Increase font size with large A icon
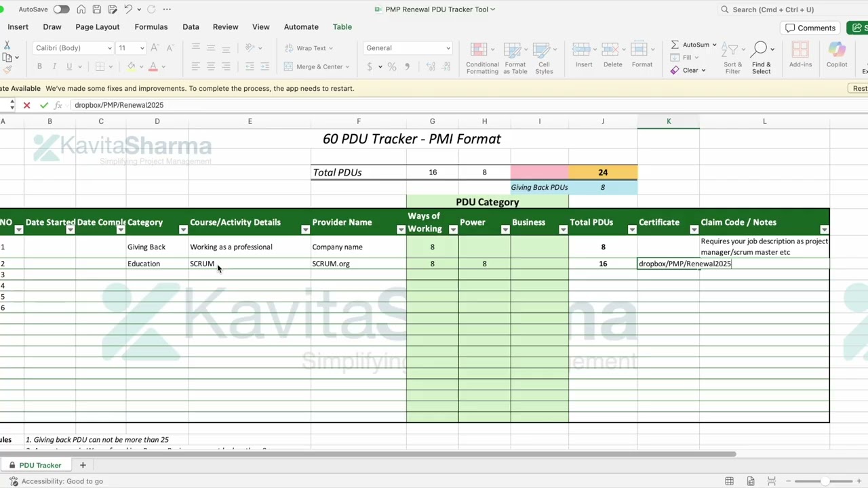Image resolution: width=868 pixels, height=488 pixels. pos(155,48)
